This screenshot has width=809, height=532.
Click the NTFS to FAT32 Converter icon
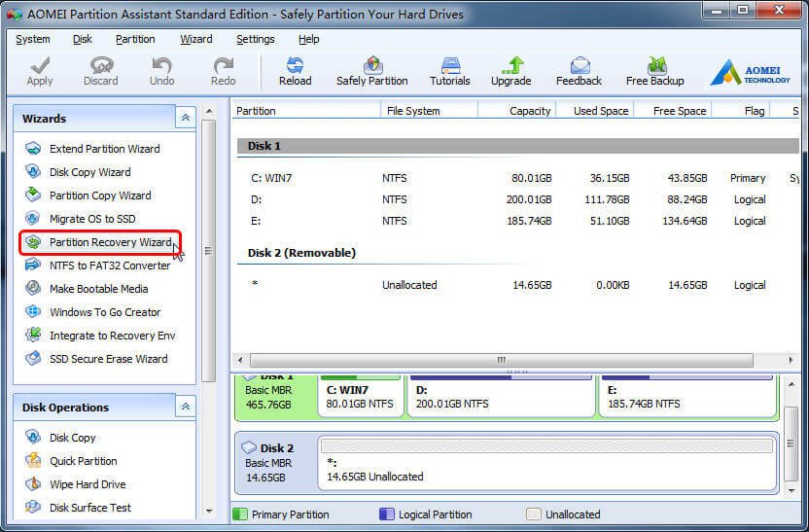click(33, 266)
